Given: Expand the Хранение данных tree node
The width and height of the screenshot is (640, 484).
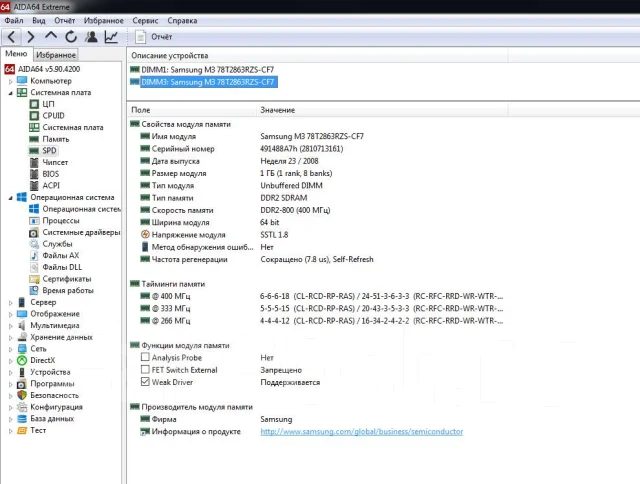Looking at the screenshot, I should [11, 337].
